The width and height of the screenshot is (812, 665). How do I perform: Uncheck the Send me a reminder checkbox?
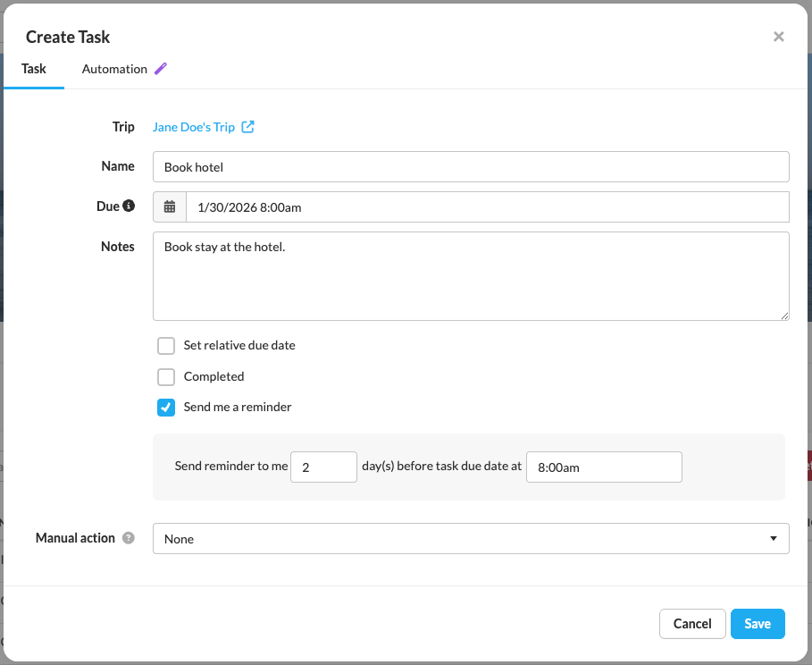point(166,407)
